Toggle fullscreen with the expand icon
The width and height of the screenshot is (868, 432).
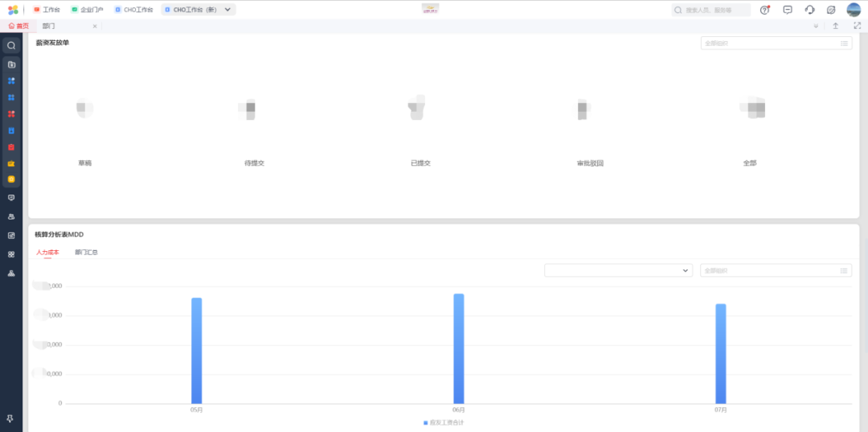click(x=857, y=26)
